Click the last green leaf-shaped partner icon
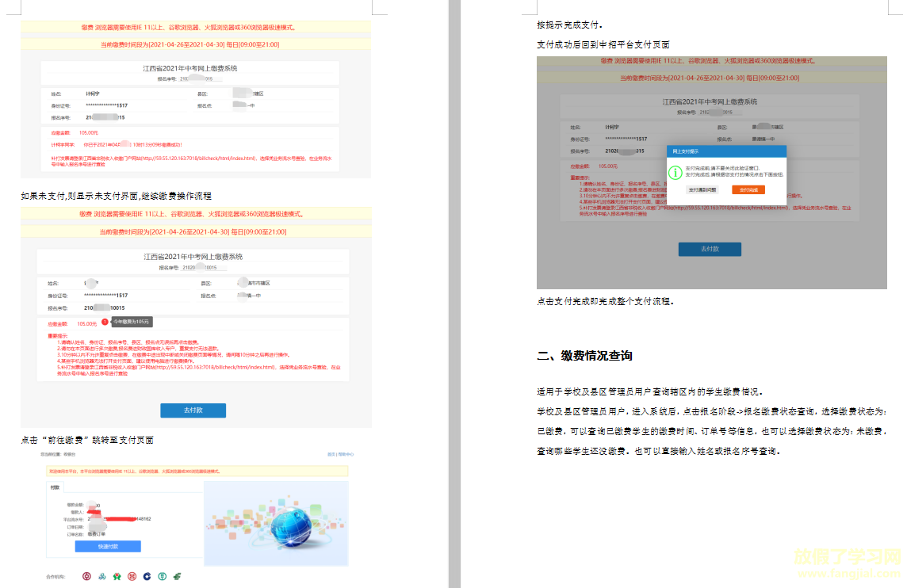Screen dimensions: 907x588 [176, 576]
